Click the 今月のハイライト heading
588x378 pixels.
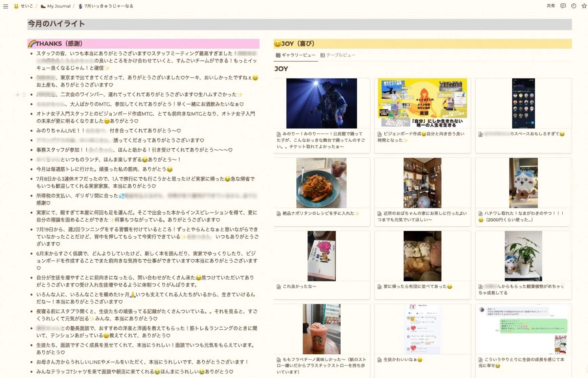point(56,24)
